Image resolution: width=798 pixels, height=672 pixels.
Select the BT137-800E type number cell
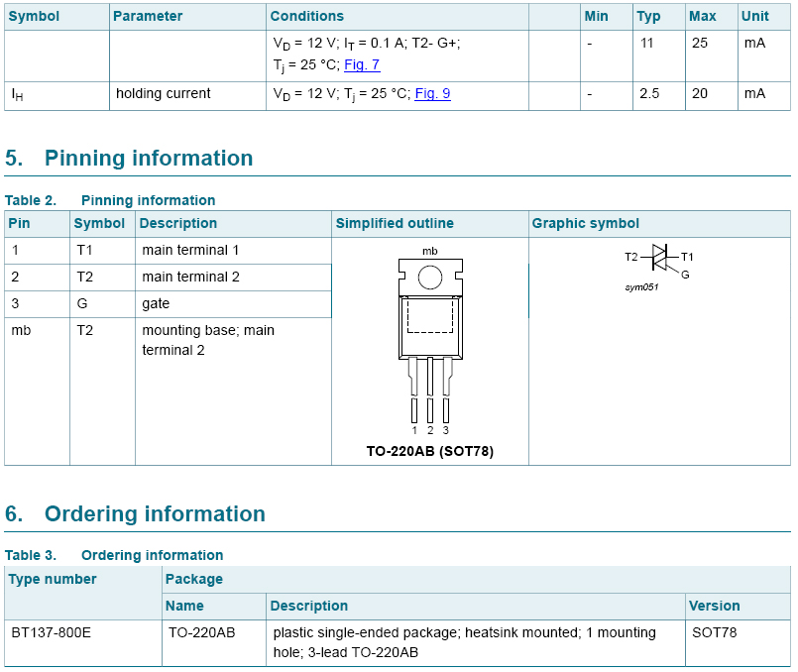click(51, 632)
